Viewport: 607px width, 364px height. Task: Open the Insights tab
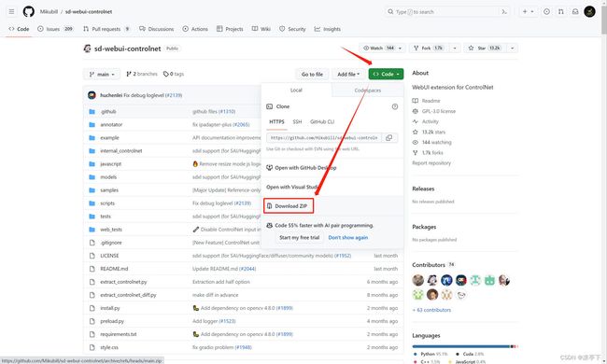pos(328,29)
